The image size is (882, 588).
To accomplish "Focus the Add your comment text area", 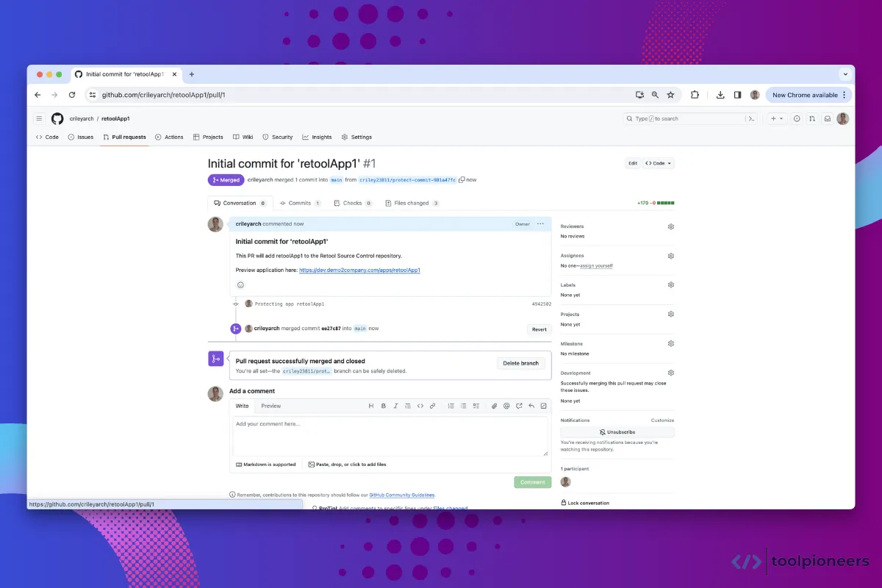I will [x=390, y=437].
